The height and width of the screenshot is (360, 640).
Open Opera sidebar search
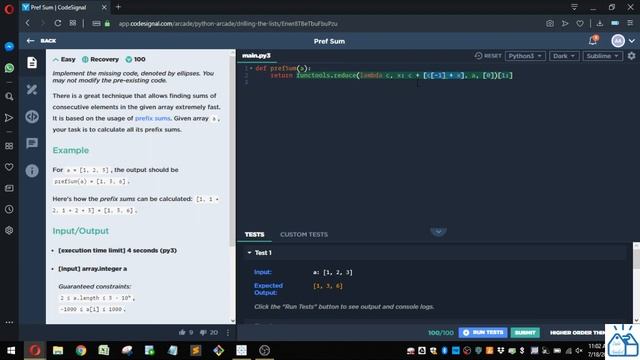pyautogui.click(x=9, y=97)
